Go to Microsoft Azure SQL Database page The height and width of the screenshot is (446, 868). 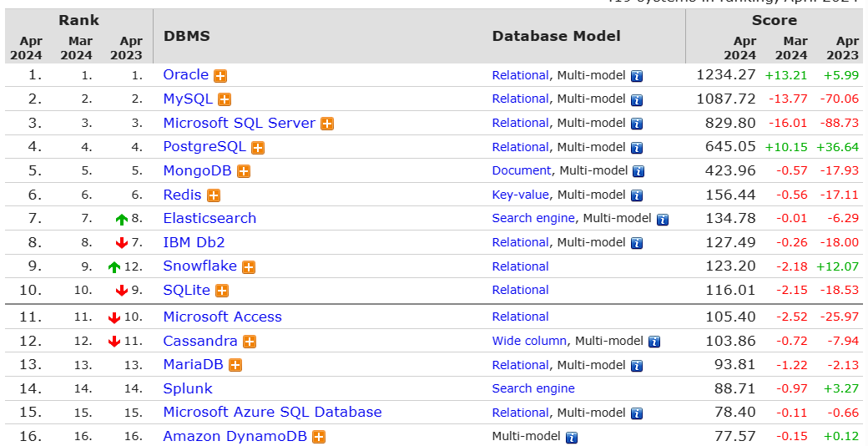point(272,413)
